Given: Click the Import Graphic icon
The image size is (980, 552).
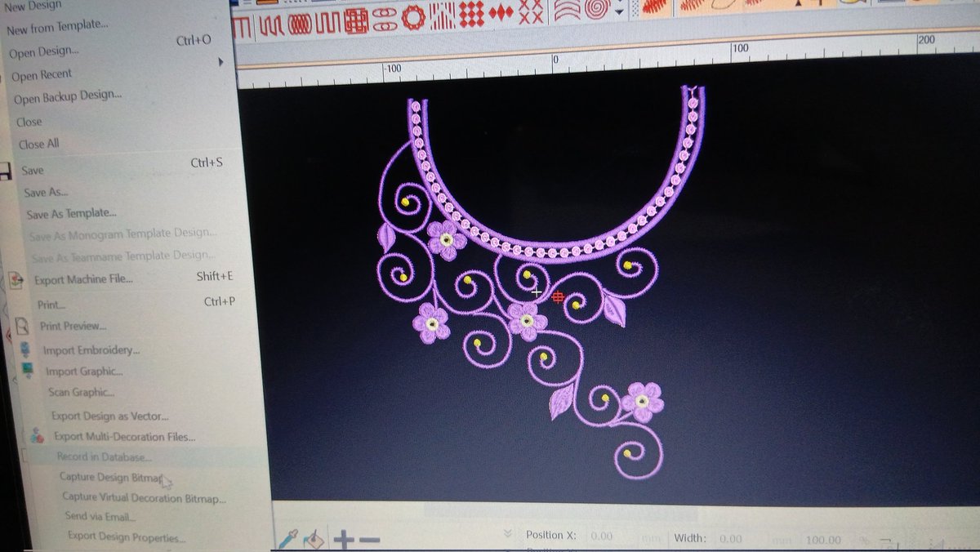Looking at the screenshot, I should point(29,371).
